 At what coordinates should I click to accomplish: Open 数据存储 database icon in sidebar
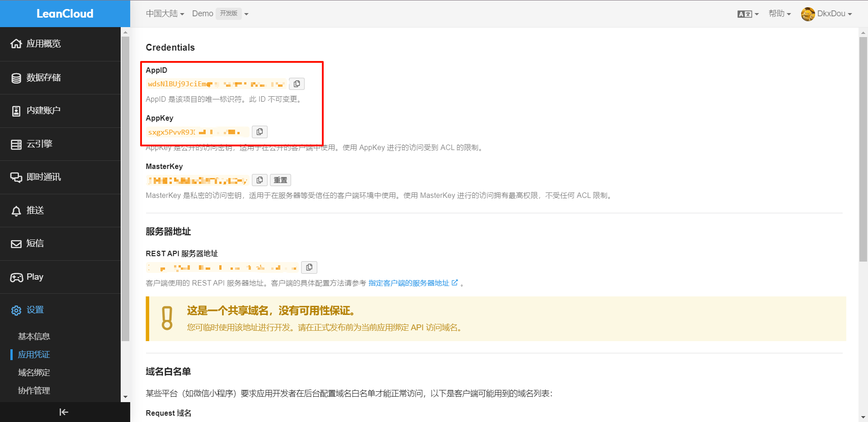click(x=16, y=78)
